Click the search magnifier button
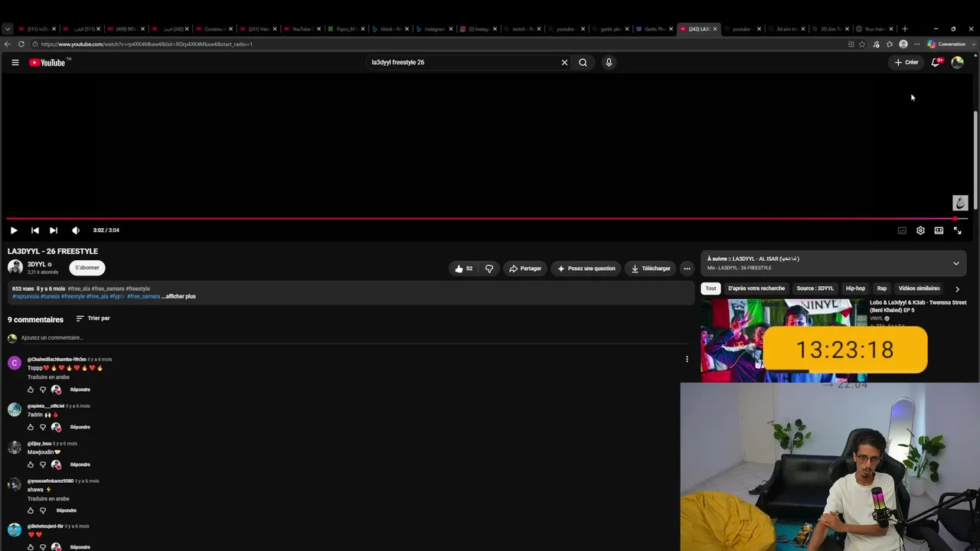 (583, 63)
